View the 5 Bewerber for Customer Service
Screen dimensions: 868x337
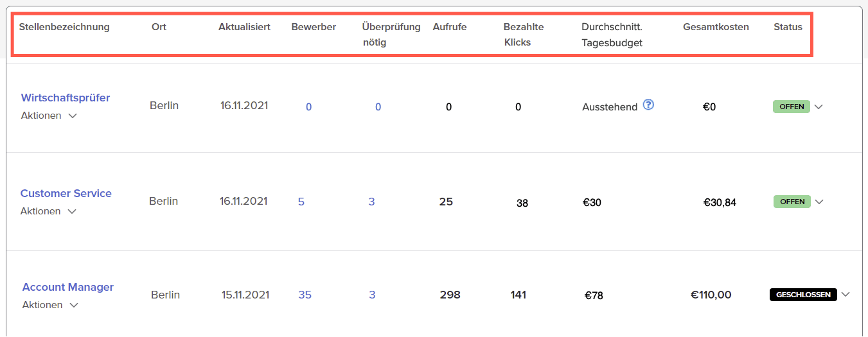point(301,202)
